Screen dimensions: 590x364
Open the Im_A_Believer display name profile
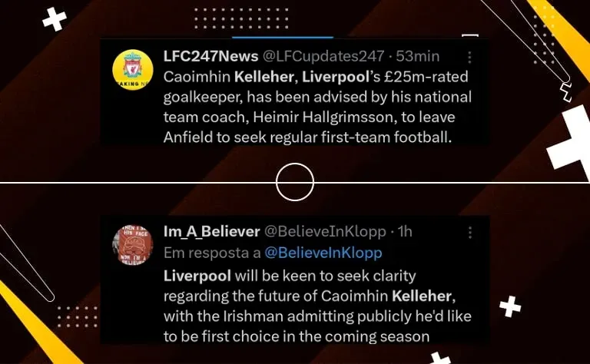point(211,232)
